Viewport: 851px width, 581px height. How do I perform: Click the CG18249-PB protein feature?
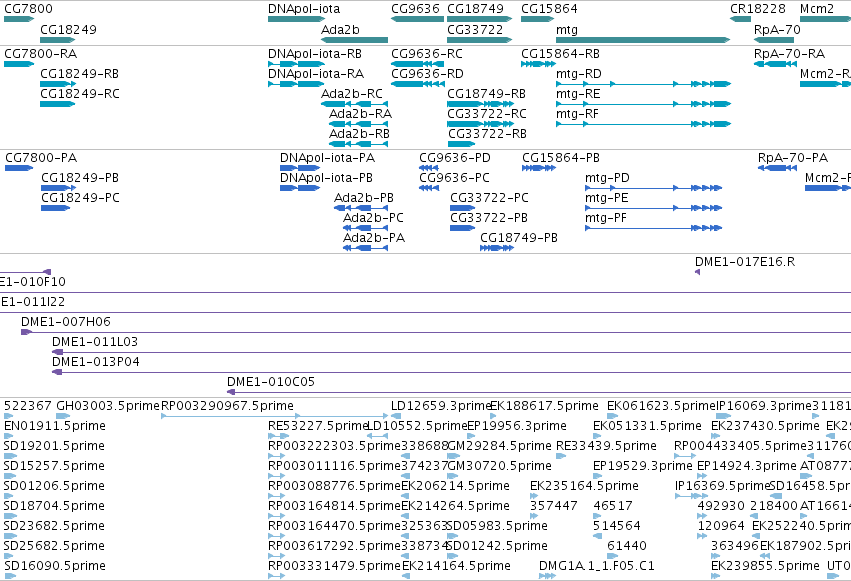point(59,188)
